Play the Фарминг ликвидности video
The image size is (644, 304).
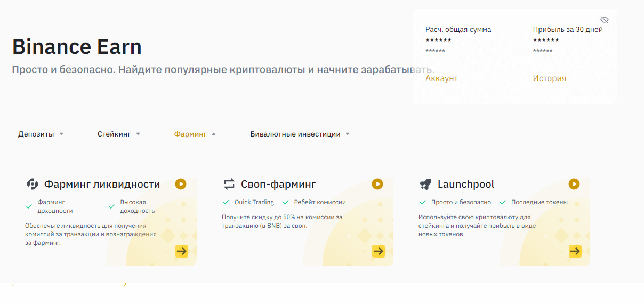coord(181,184)
